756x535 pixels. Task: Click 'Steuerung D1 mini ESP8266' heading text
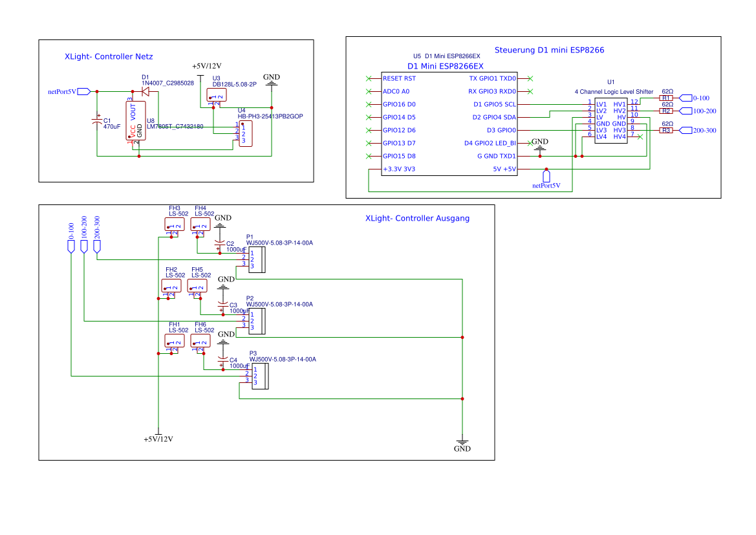[x=549, y=50]
